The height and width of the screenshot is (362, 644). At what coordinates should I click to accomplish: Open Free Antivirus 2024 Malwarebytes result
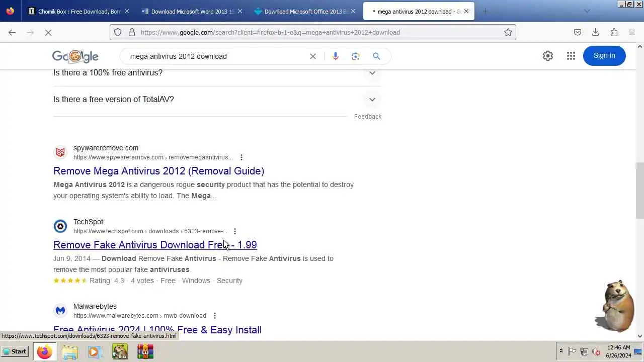157,330
